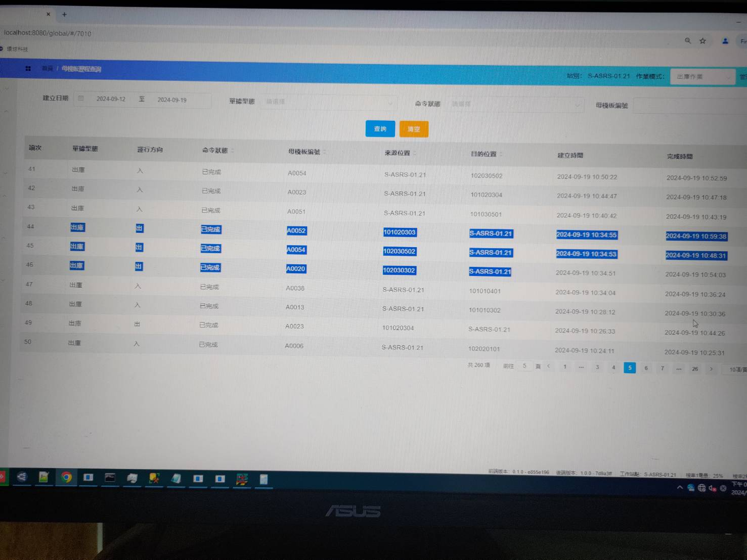
Task: Open the 作業模式 dropdown showing 出庫作業
Action: click(x=702, y=77)
